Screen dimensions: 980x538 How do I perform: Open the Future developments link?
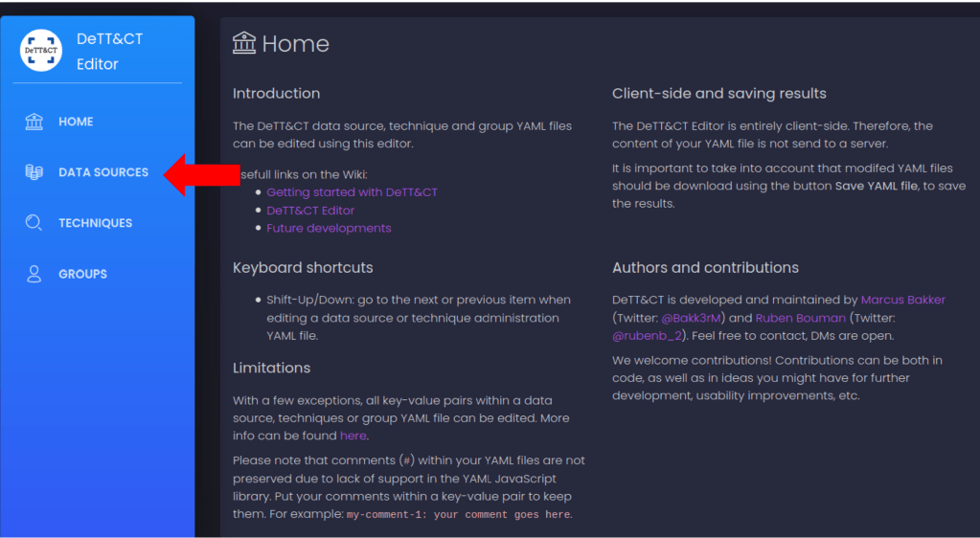(329, 229)
